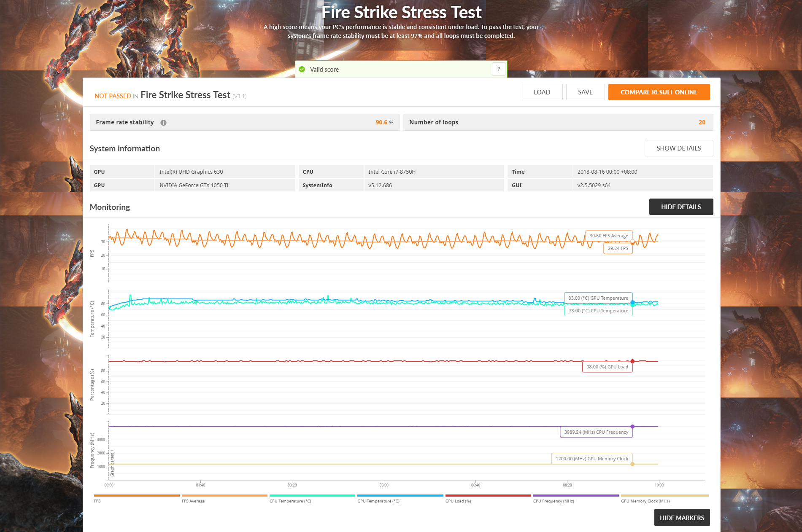Click the NOT PASSED status text
The width and height of the screenshot is (802, 532).
pos(113,96)
